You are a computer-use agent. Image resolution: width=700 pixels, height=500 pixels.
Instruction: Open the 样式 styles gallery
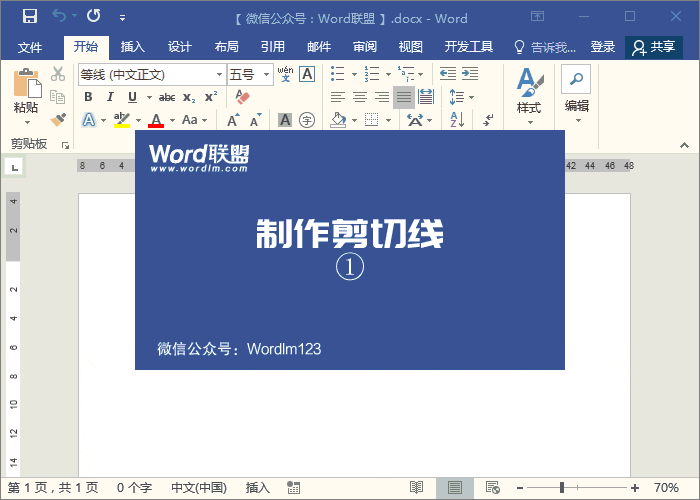tap(529, 96)
